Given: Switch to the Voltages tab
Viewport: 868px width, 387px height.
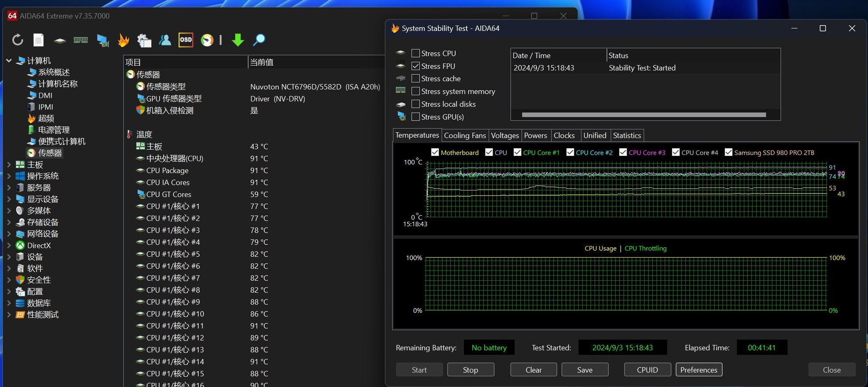Looking at the screenshot, I should 505,135.
